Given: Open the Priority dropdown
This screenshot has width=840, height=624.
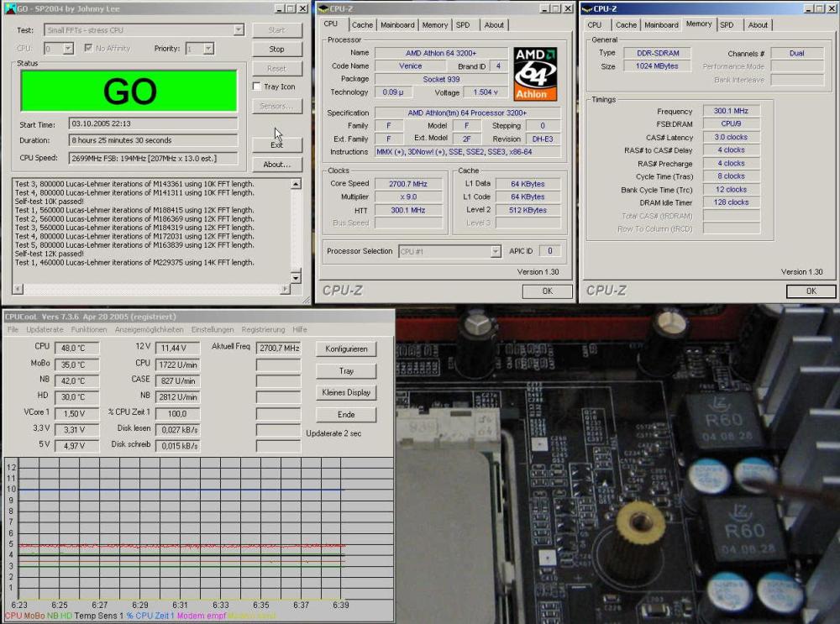Looking at the screenshot, I should [x=208, y=49].
